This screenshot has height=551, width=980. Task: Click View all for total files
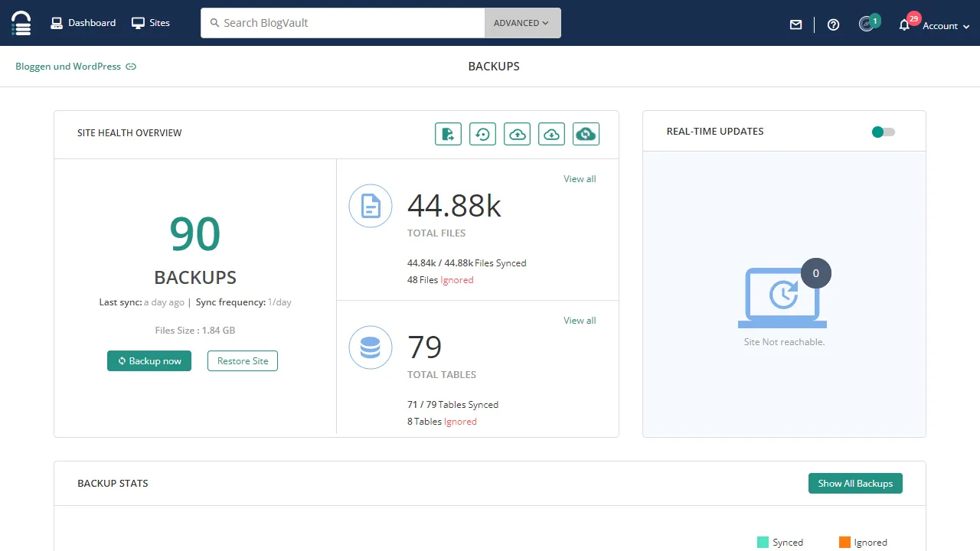pos(580,179)
